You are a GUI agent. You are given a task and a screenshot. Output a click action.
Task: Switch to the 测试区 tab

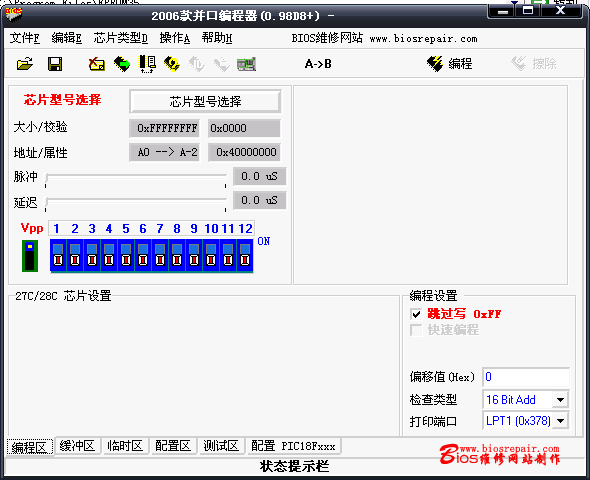221,446
